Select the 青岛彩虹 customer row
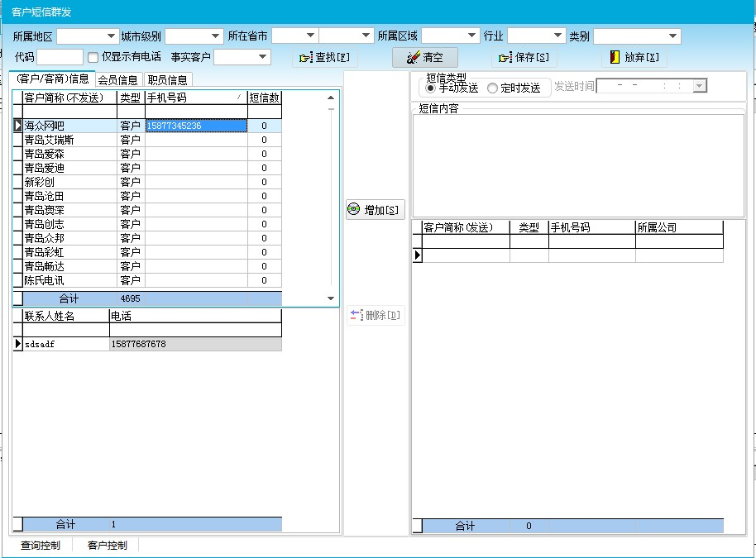Image resolution: width=756 pixels, height=558 pixels. [x=147, y=252]
